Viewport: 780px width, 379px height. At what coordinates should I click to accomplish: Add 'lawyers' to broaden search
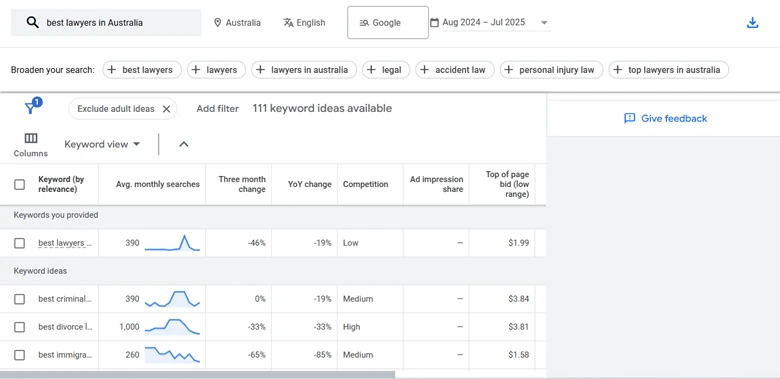point(216,70)
